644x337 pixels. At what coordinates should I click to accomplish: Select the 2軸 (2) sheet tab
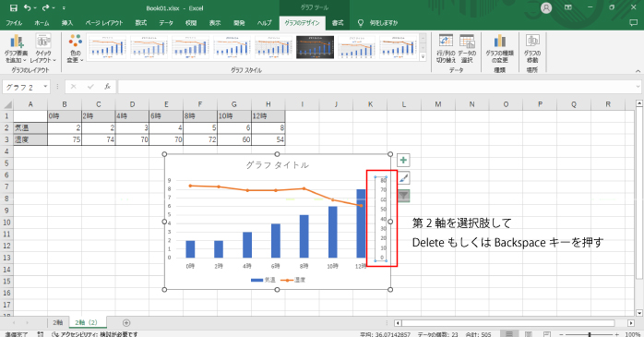[87, 322]
